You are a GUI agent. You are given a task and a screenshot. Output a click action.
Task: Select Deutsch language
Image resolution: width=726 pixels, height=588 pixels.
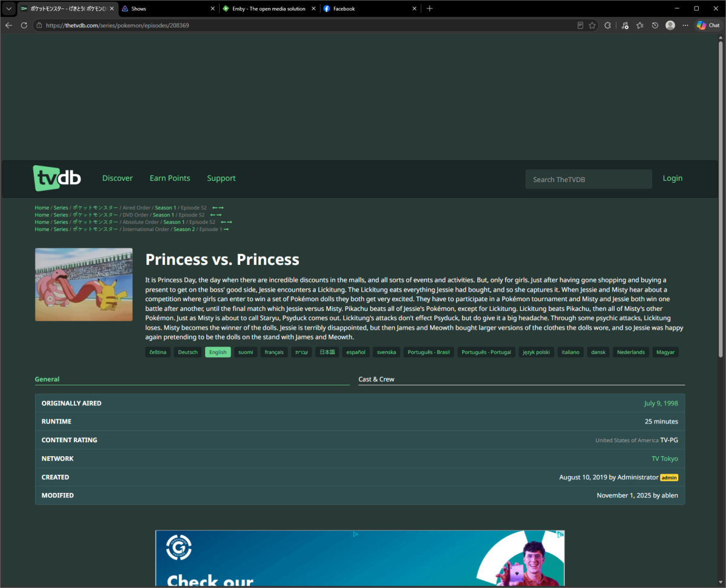pos(188,352)
